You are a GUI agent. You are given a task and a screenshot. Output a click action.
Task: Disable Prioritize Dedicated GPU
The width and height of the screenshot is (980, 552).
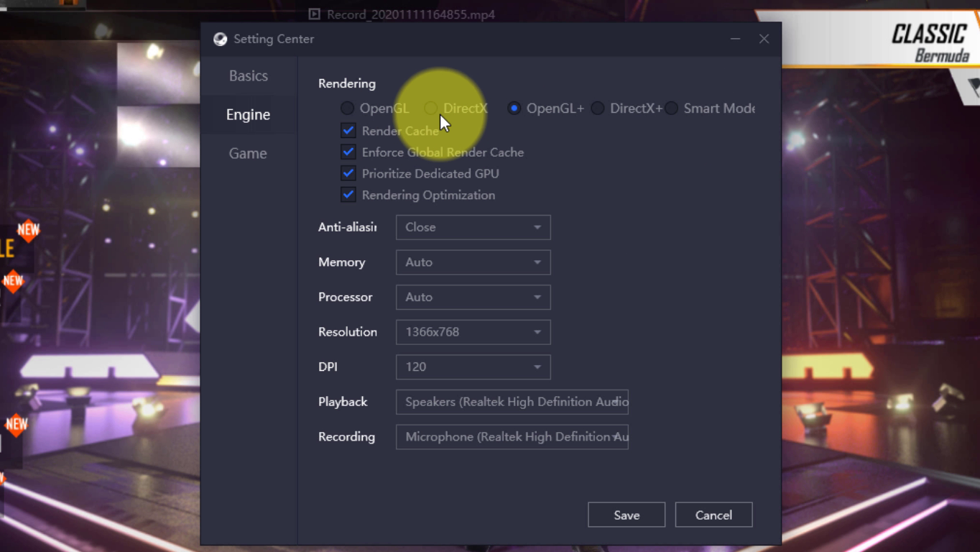[348, 173]
